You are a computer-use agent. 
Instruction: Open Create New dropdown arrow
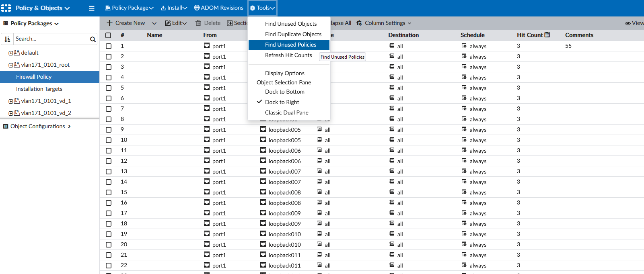154,23
